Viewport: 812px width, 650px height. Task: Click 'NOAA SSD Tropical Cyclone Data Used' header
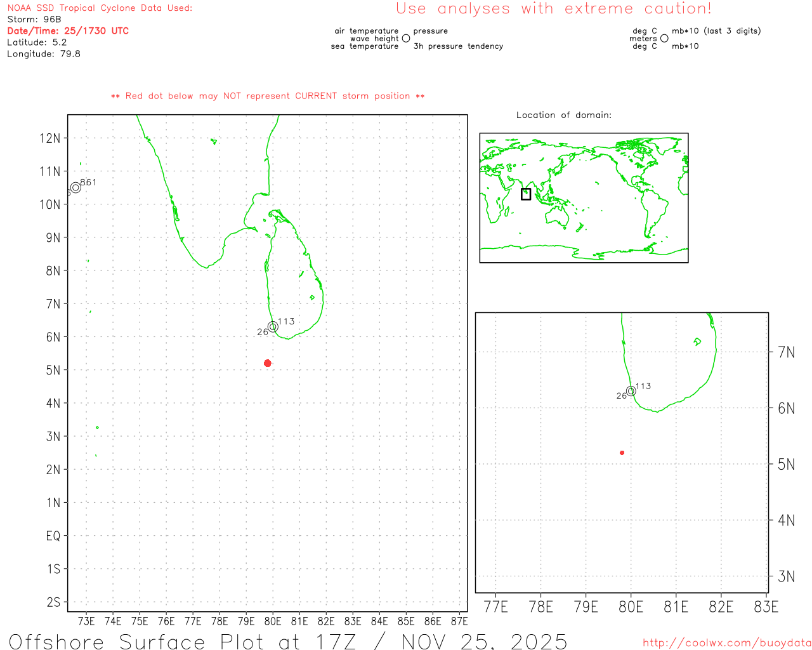point(100,8)
